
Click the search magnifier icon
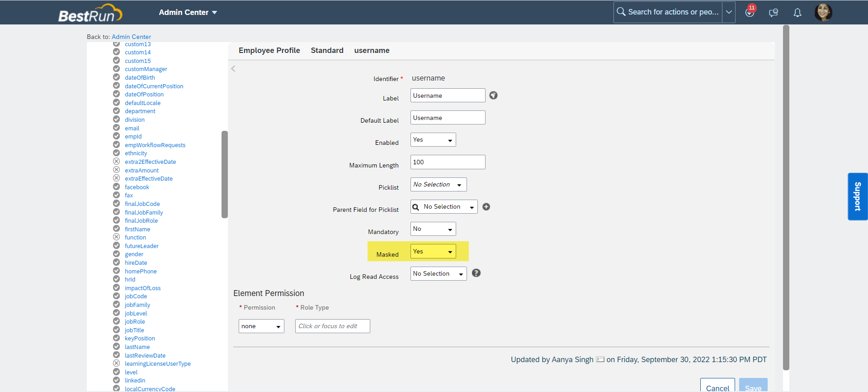[x=621, y=12]
